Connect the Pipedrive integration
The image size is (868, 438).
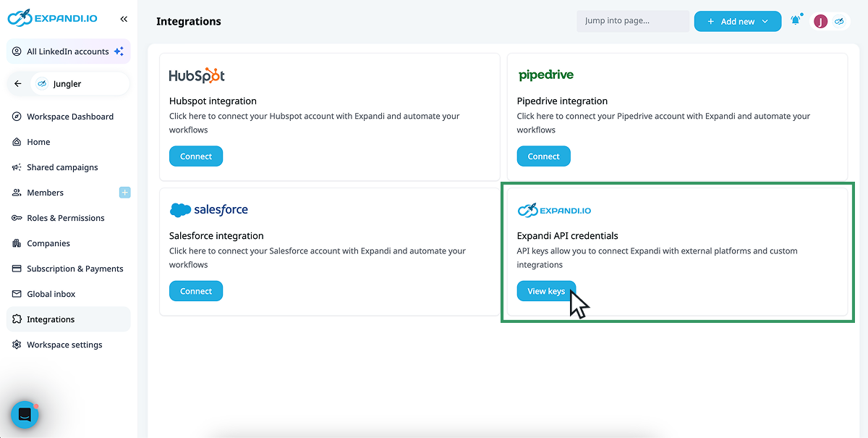click(543, 156)
